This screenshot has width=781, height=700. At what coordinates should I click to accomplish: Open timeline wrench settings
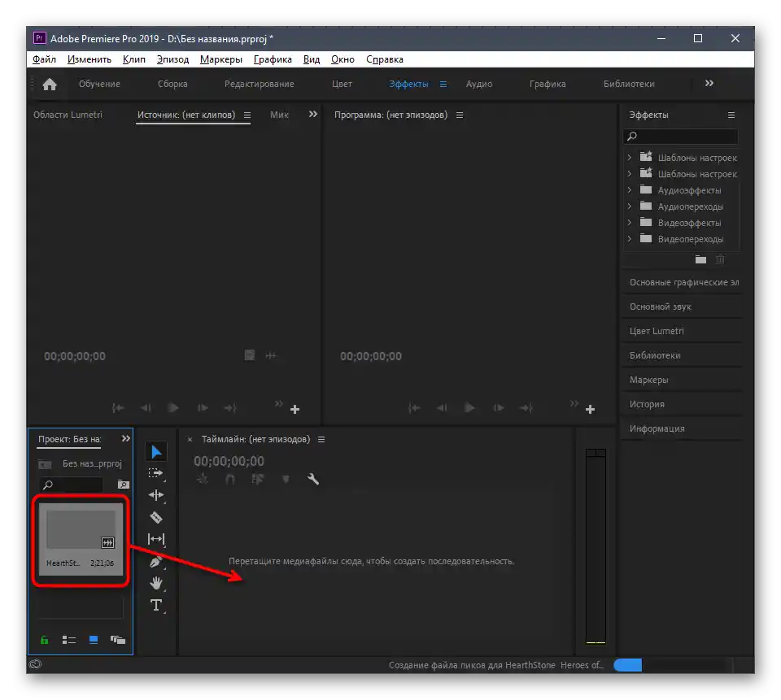click(x=313, y=480)
